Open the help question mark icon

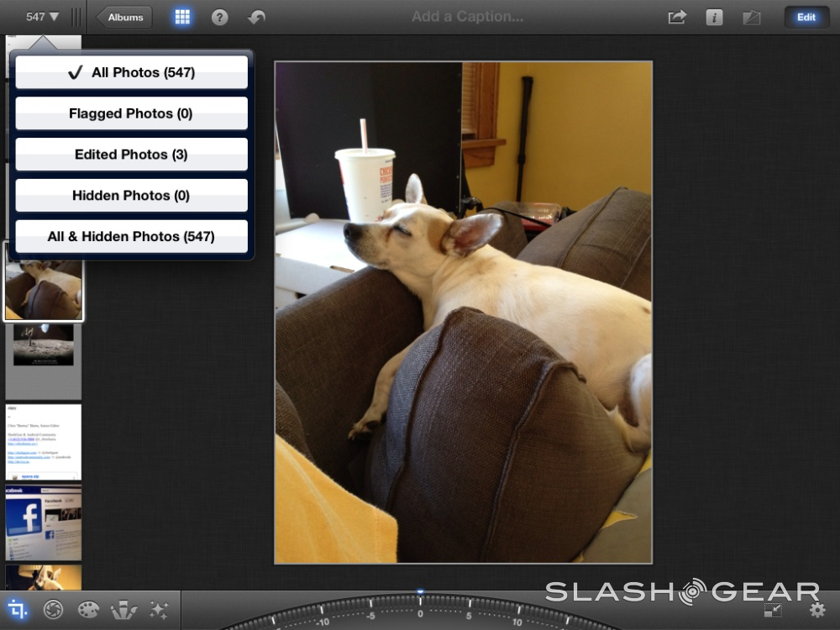pyautogui.click(x=219, y=17)
